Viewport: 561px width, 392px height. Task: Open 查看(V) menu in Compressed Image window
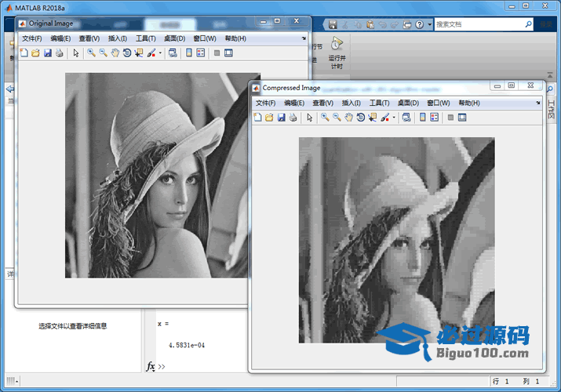pos(322,103)
